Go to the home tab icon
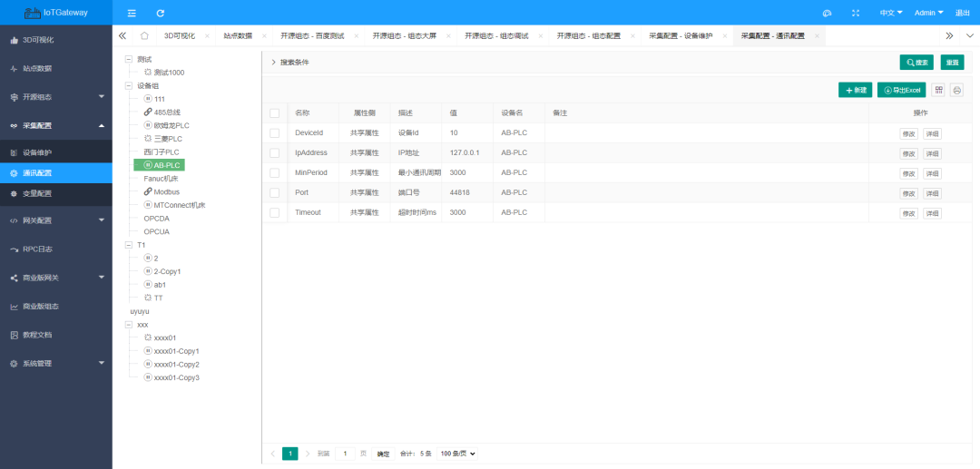 [x=144, y=35]
